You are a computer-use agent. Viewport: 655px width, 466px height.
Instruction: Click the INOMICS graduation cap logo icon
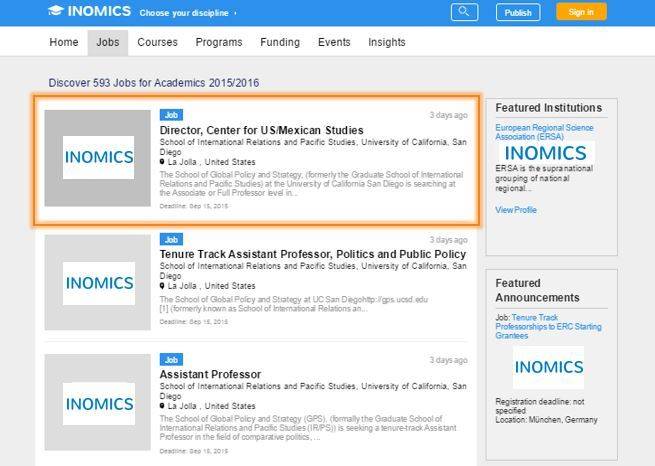coord(56,11)
